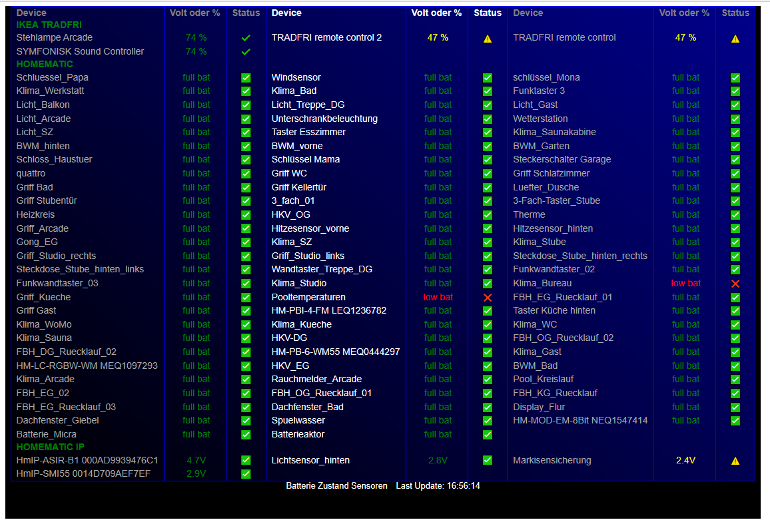Click status check icon for Heizkreis
770x532 pixels.
click(x=246, y=215)
